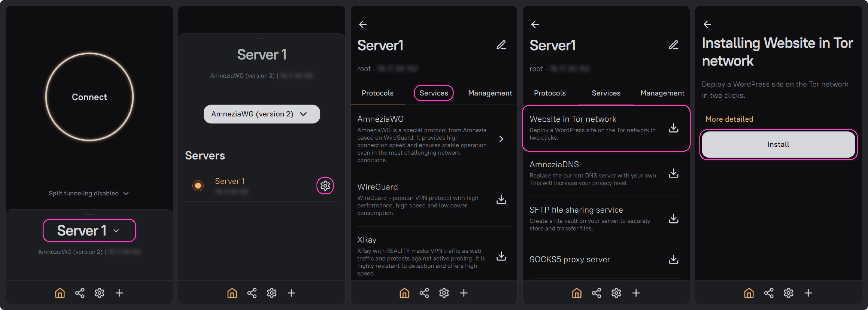The image size is (868, 310).
Task: Edit Server1 name on the protocols list screen
Action: (x=501, y=45)
